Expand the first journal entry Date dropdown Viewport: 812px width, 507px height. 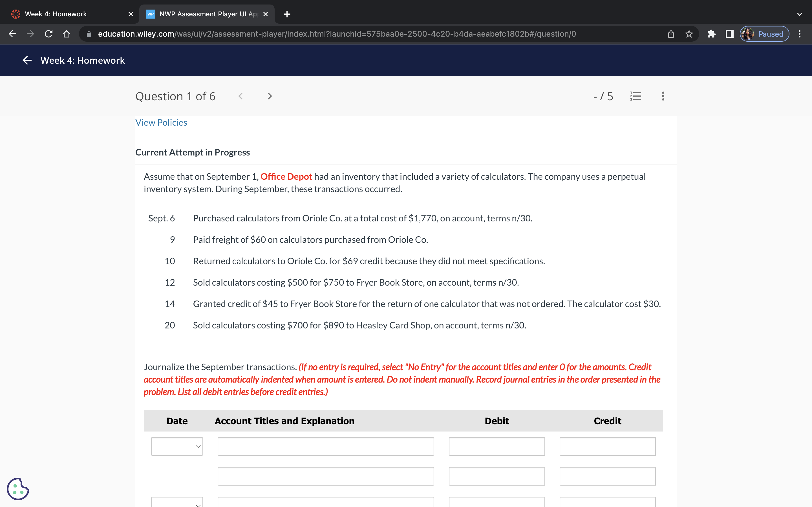point(177,446)
